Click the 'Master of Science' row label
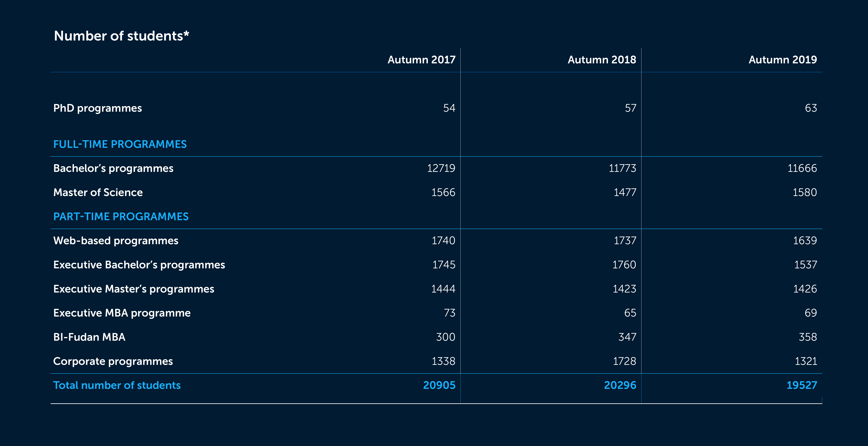Viewport: 868px width, 446px height. point(98,192)
